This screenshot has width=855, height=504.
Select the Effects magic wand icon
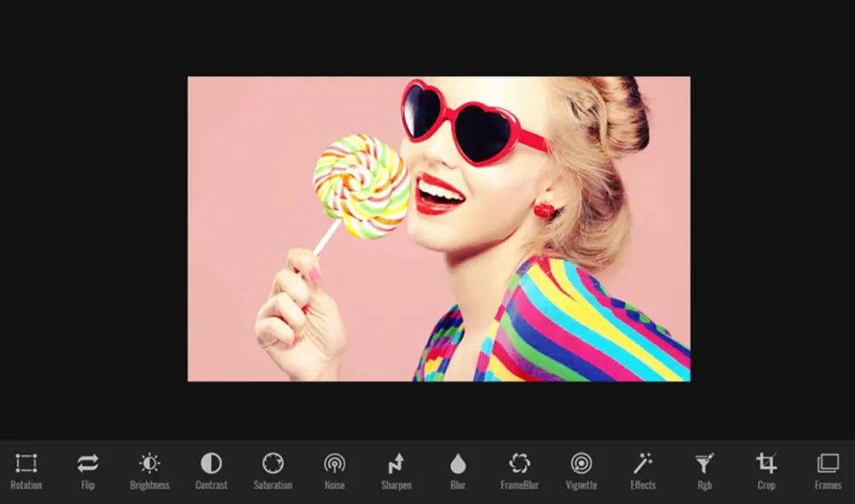643,464
